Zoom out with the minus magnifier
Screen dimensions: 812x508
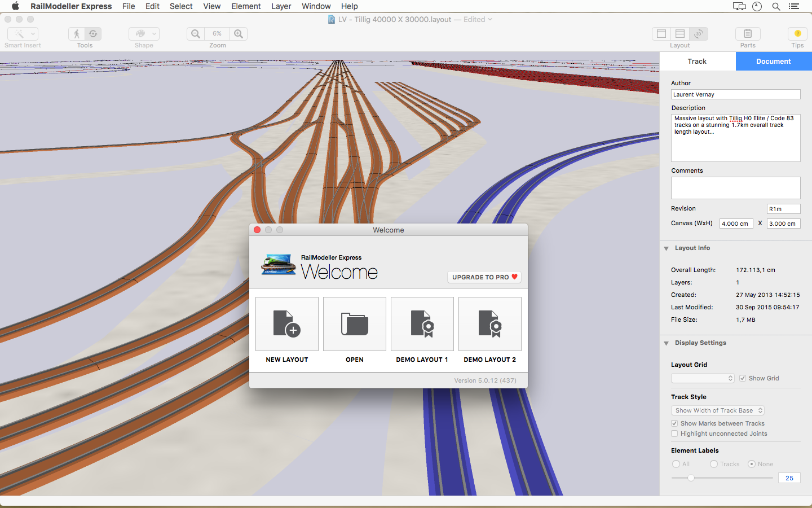click(196, 34)
